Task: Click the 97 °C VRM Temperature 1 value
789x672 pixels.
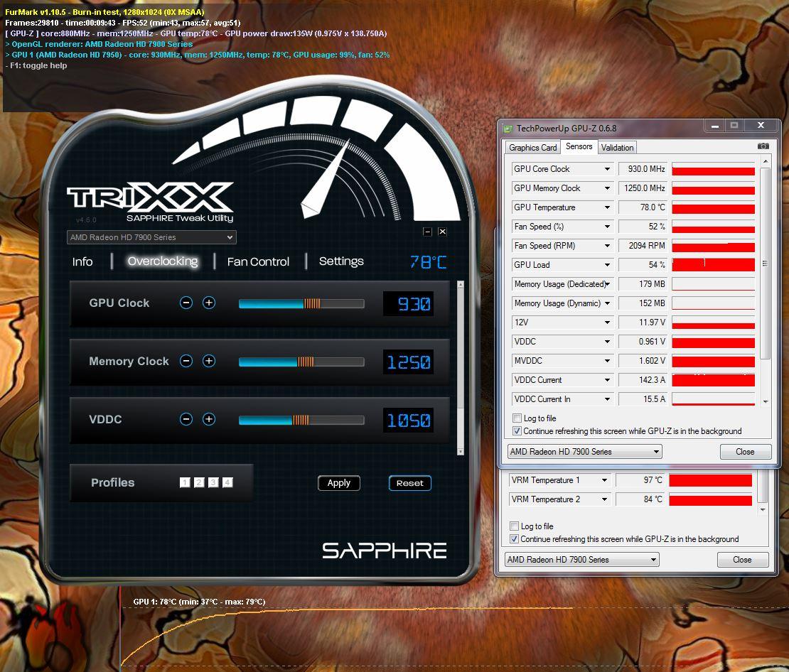Action: pyautogui.click(x=640, y=480)
